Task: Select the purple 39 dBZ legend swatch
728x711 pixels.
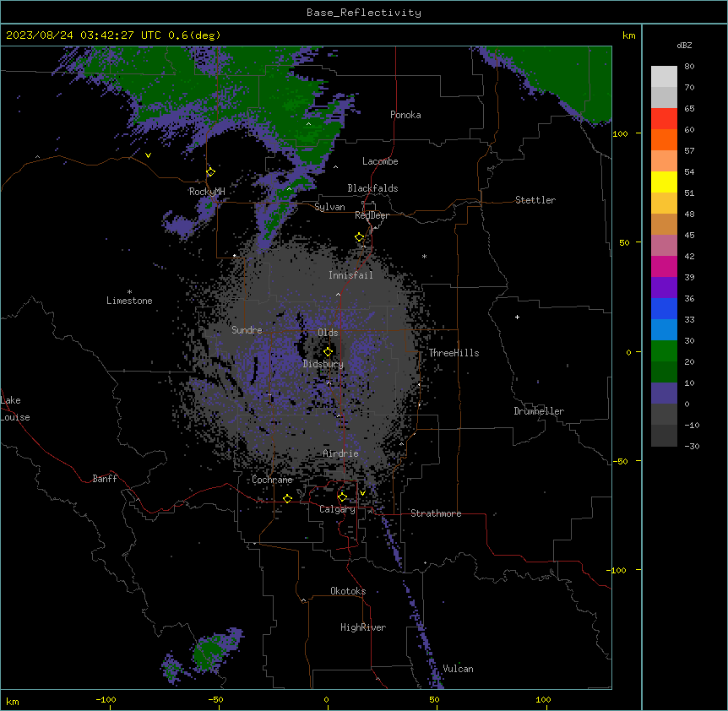Action: [x=664, y=288]
